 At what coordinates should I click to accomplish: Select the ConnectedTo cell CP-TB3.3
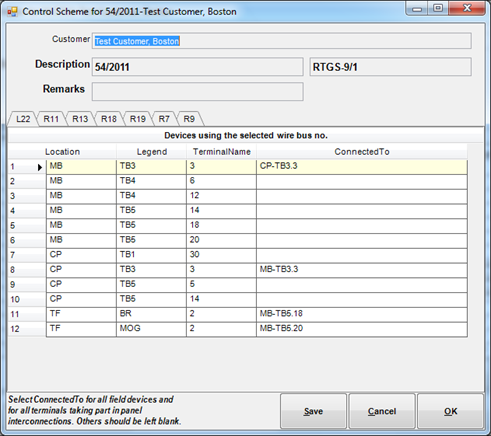(x=362, y=167)
